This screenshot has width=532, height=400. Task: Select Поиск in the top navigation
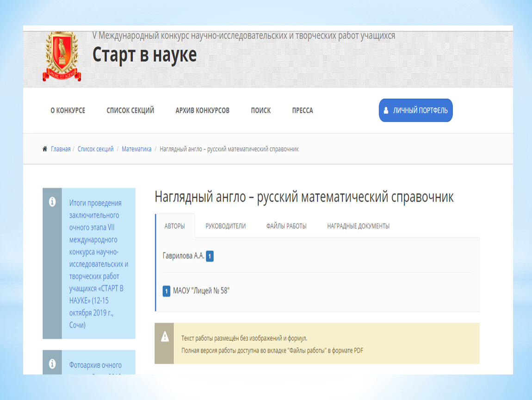[260, 111]
